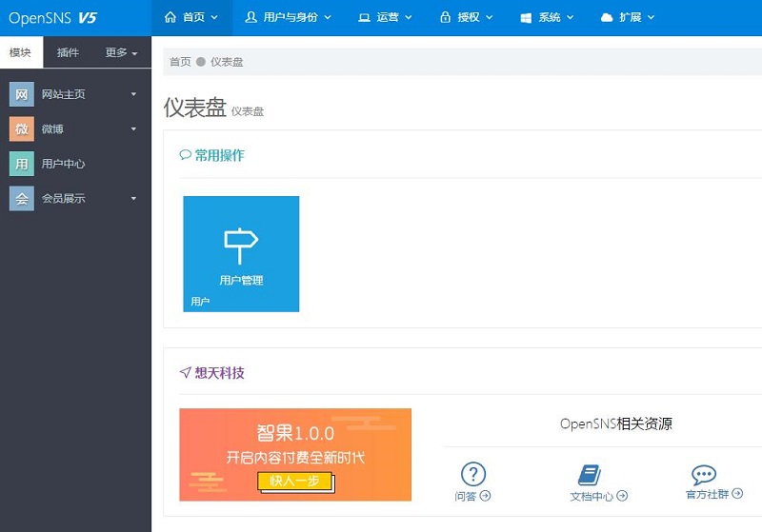Open 用户中心 in the sidebar
The image size is (762, 532).
[63, 164]
